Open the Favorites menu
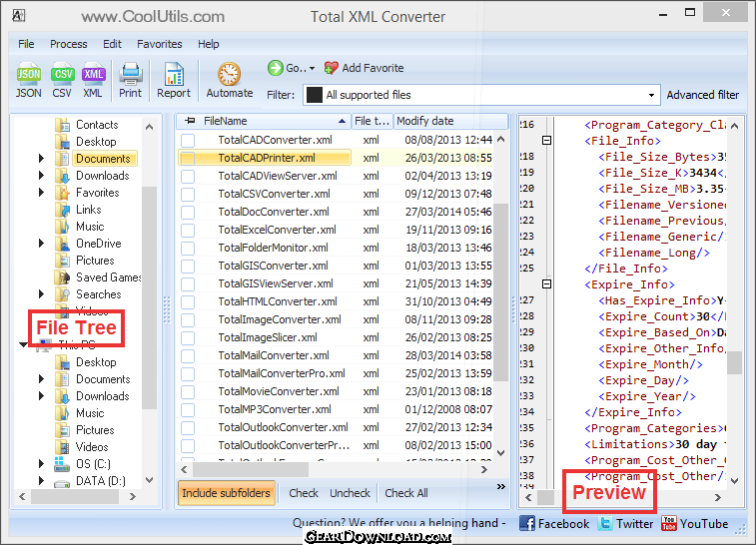Image resolution: width=756 pixels, height=545 pixels. tap(159, 44)
